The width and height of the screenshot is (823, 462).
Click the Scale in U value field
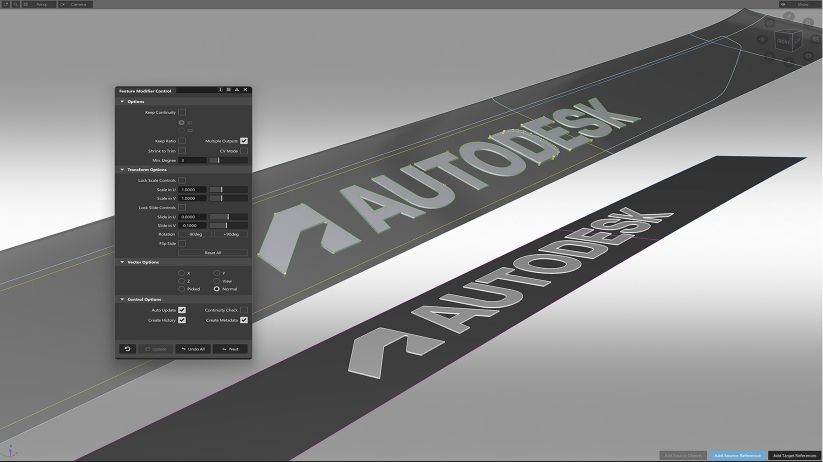[192, 190]
